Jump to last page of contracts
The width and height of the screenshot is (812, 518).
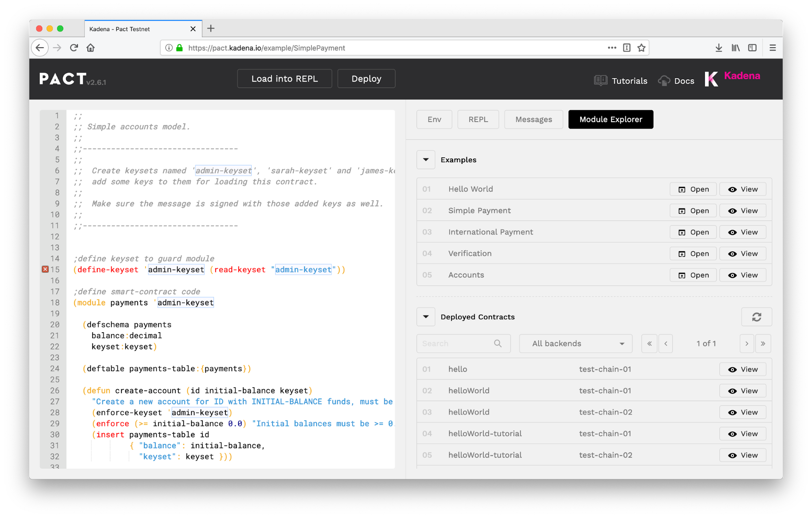(763, 344)
